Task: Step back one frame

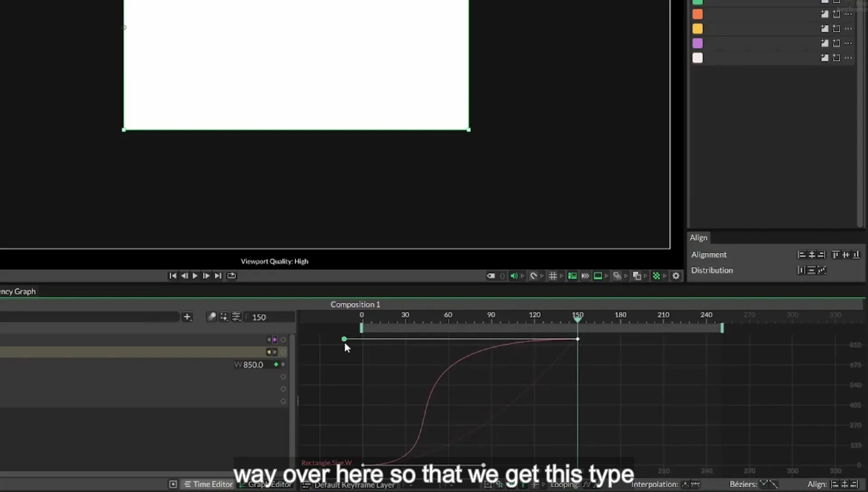Action: 184,276
